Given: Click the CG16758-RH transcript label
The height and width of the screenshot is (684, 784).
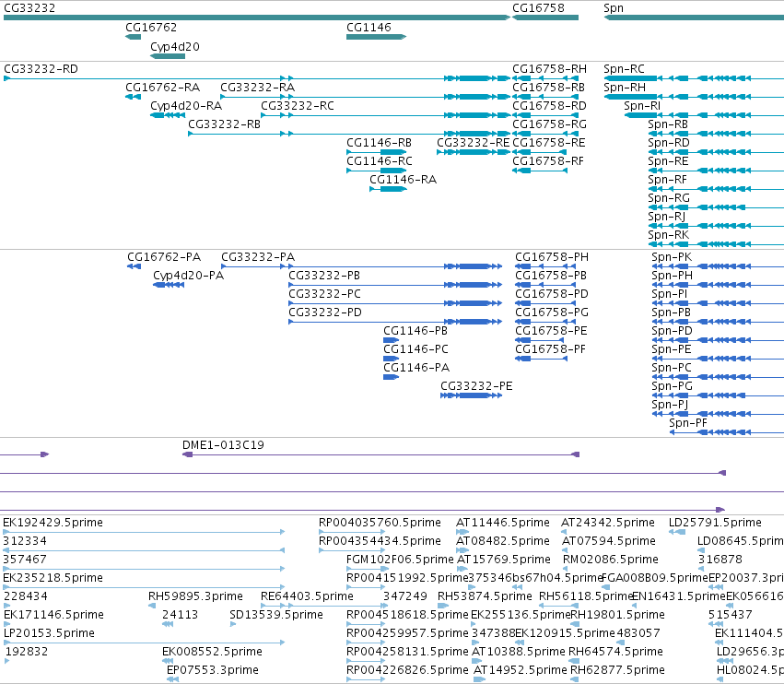Looking at the screenshot, I should point(549,69).
